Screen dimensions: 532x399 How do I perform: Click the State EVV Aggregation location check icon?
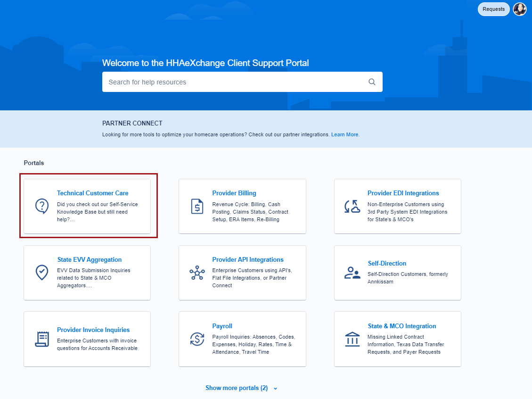click(x=42, y=272)
